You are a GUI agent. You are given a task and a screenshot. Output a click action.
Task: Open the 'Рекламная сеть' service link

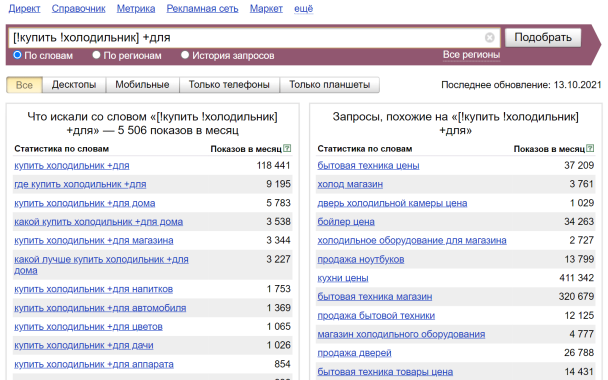tap(202, 9)
